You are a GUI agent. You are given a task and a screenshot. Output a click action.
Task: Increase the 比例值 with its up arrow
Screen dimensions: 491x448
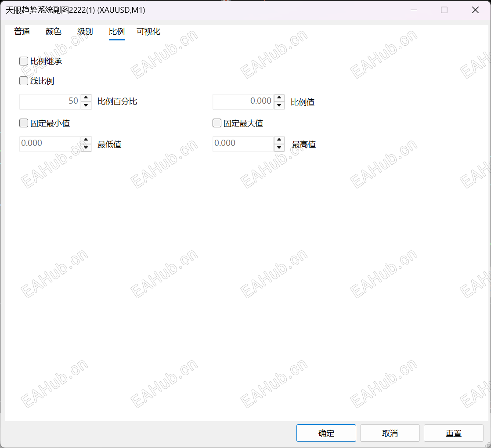coord(279,98)
